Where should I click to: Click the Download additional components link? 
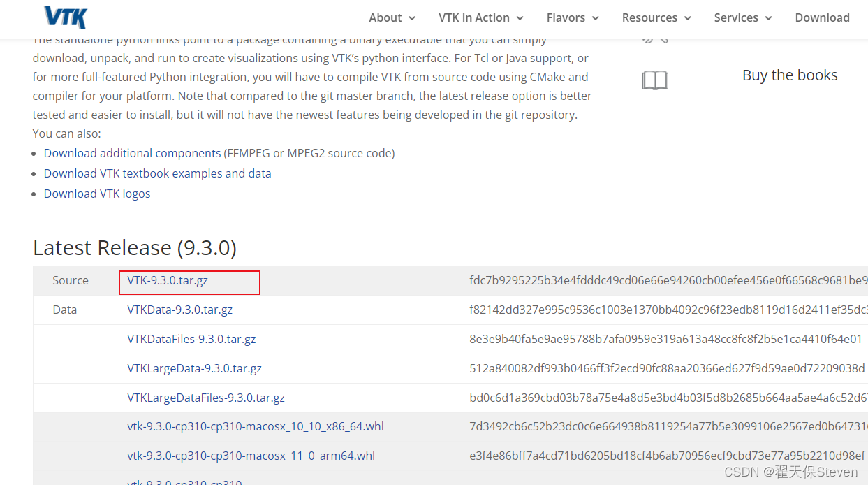132,152
